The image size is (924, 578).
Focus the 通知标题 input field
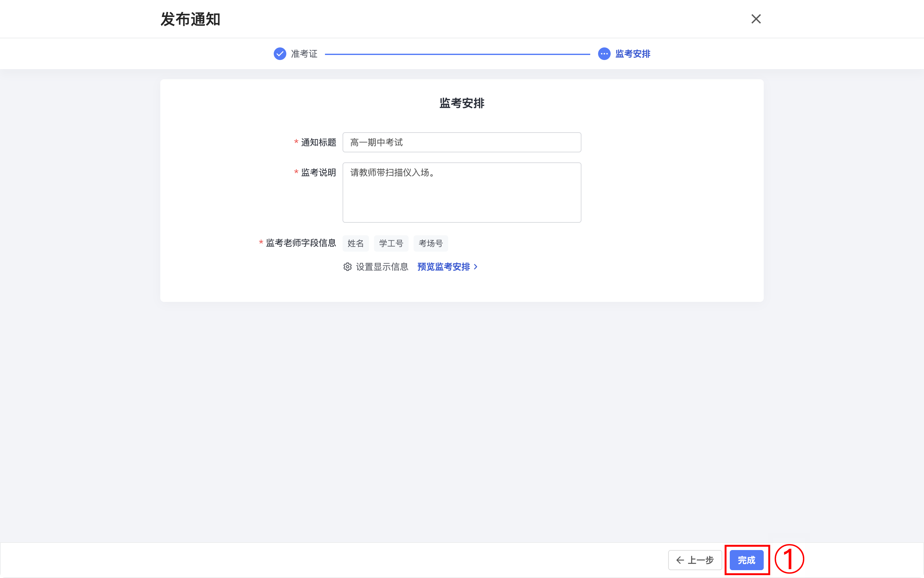click(462, 142)
